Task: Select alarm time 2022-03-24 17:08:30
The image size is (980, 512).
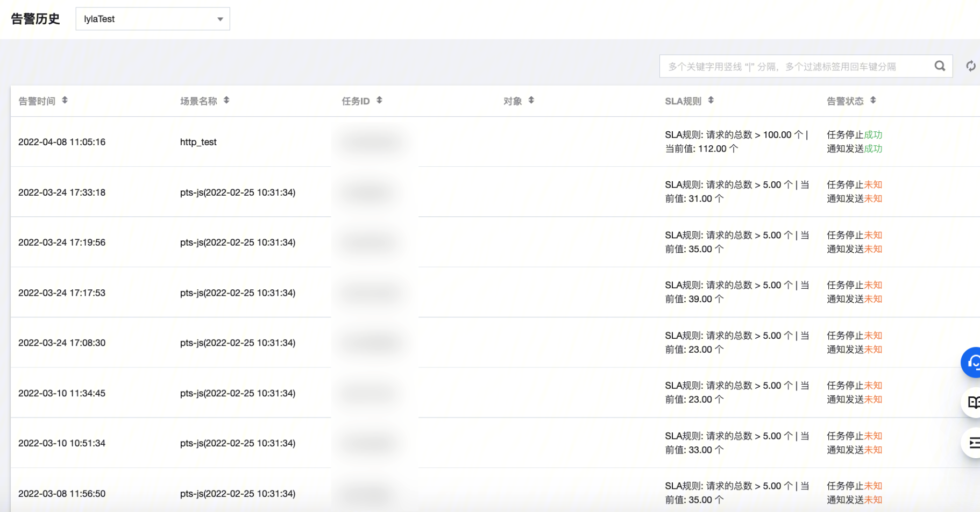Action: pos(62,343)
